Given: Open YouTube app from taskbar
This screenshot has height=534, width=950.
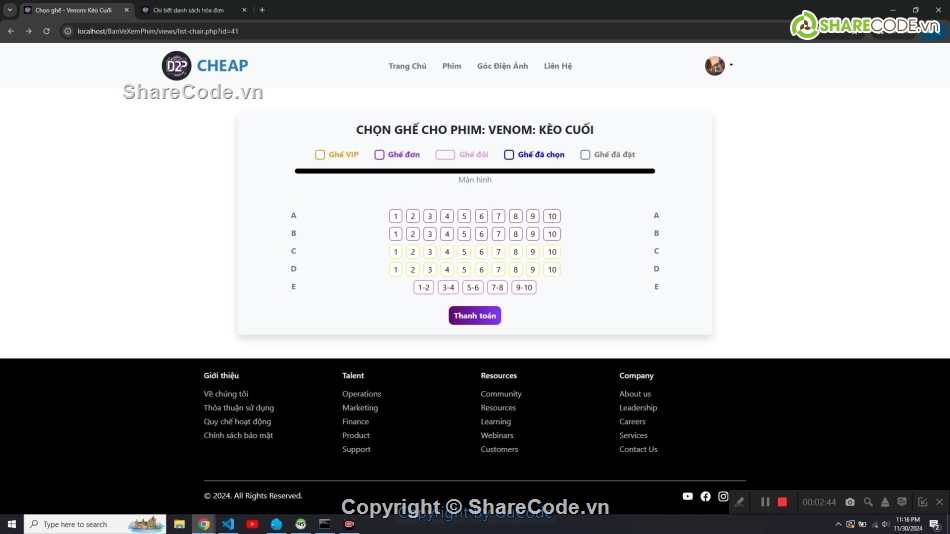Looking at the screenshot, I should [x=252, y=524].
